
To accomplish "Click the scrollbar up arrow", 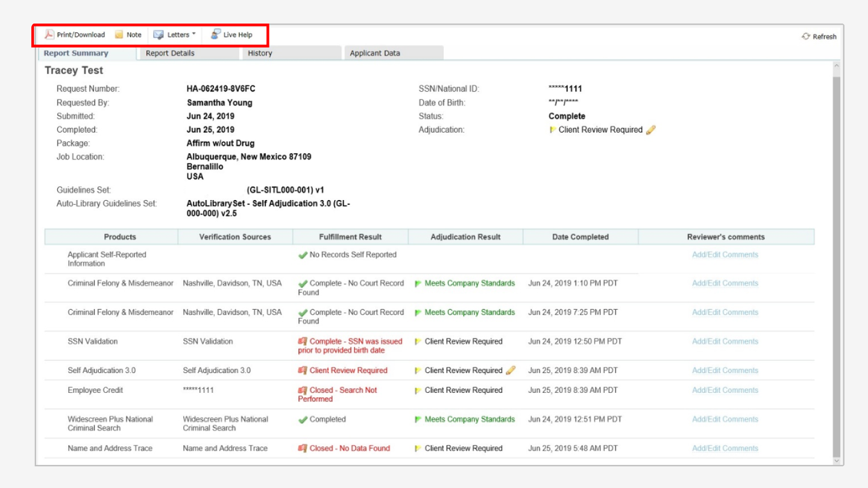I will [x=836, y=66].
